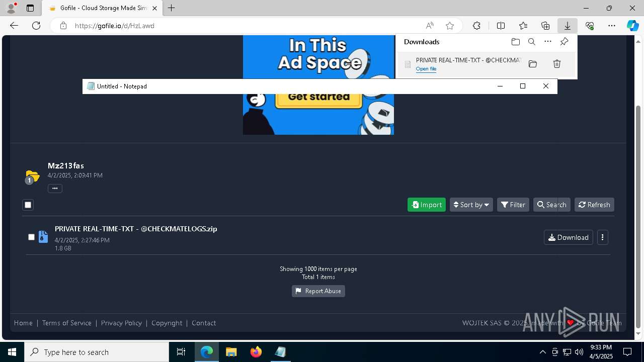
Task: Click the Mz213fas folder icon
Action: click(x=32, y=177)
